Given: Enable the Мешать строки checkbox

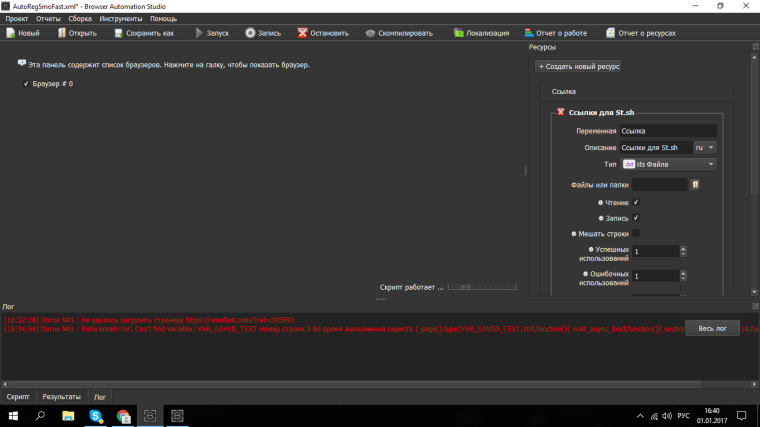Looking at the screenshot, I should click(x=635, y=233).
